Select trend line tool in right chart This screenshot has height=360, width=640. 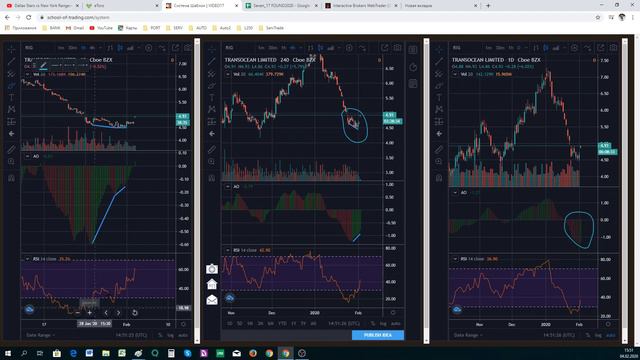click(439, 62)
